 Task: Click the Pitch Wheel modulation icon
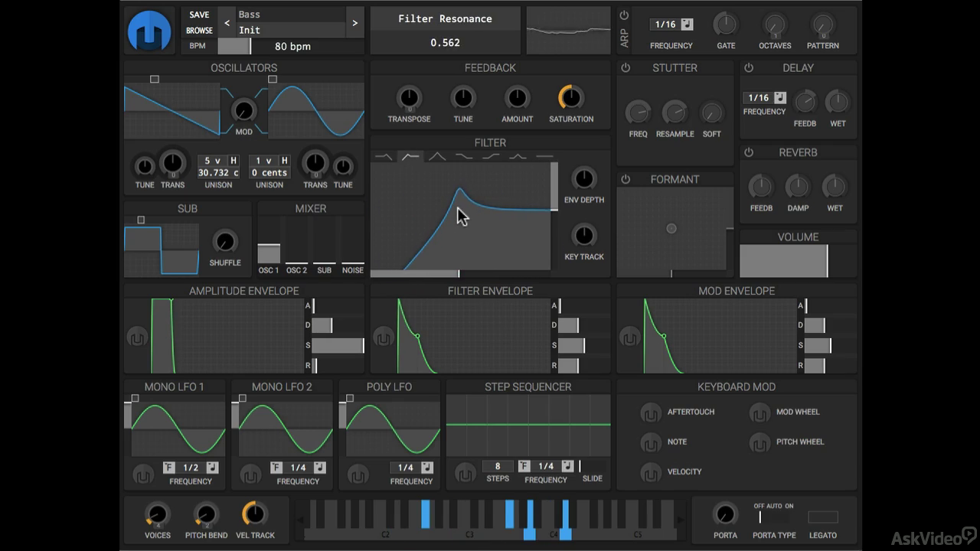[x=759, y=442]
